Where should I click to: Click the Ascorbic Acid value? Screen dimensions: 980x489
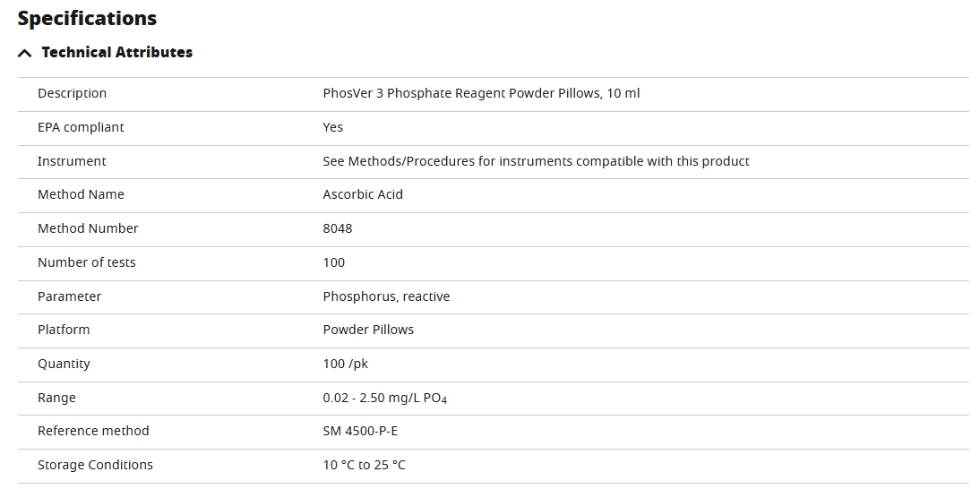(363, 194)
